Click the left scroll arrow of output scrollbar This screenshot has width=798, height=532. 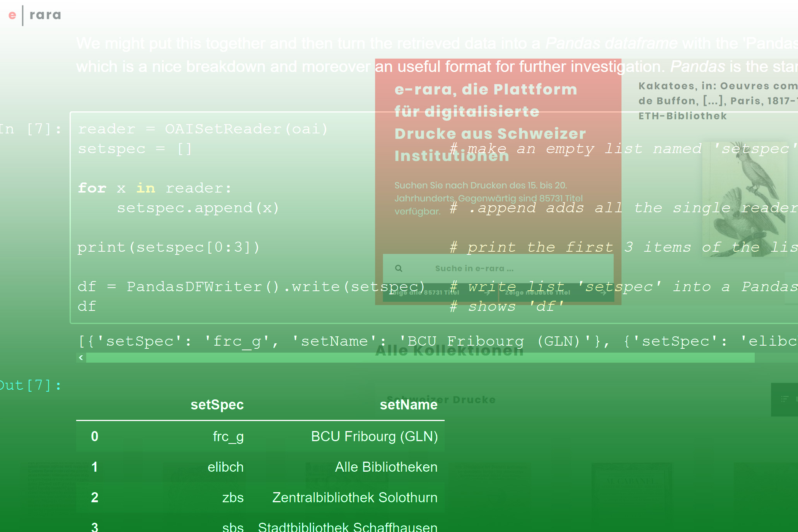pyautogui.click(x=81, y=358)
